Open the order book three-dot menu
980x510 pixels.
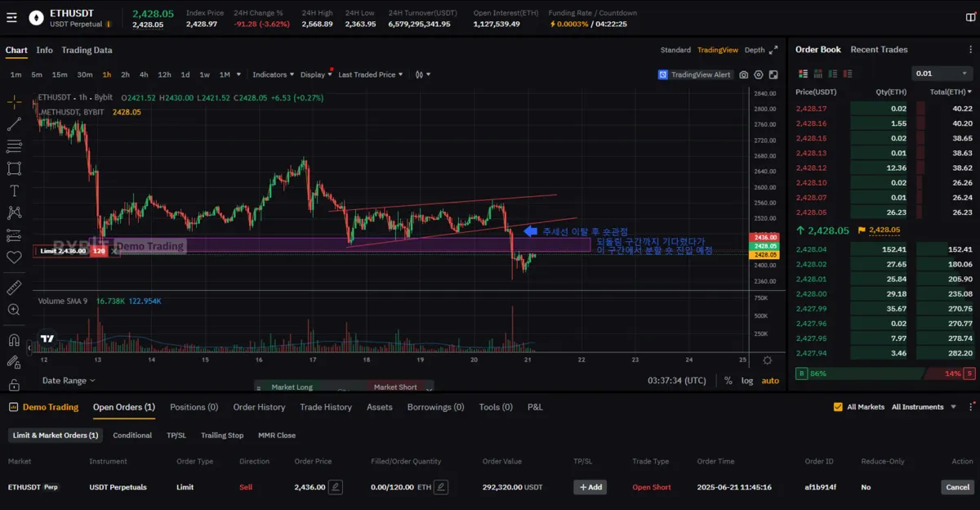pyautogui.click(x=969, y=50)
